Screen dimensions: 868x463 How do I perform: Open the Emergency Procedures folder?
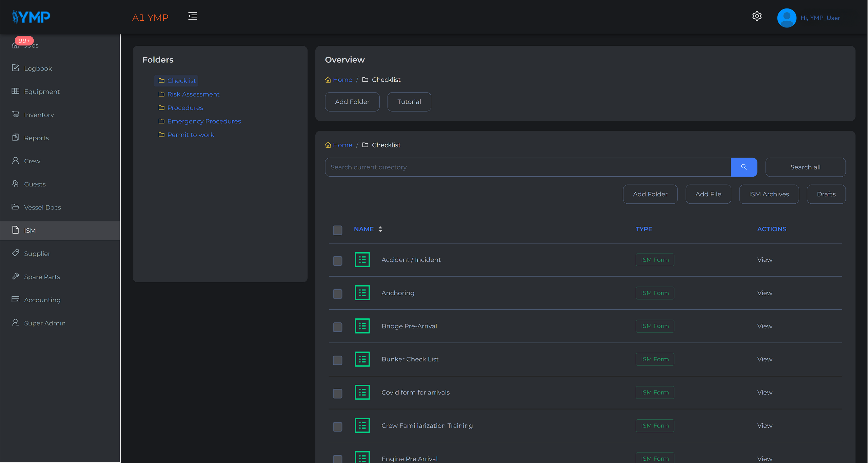(204, 121)
